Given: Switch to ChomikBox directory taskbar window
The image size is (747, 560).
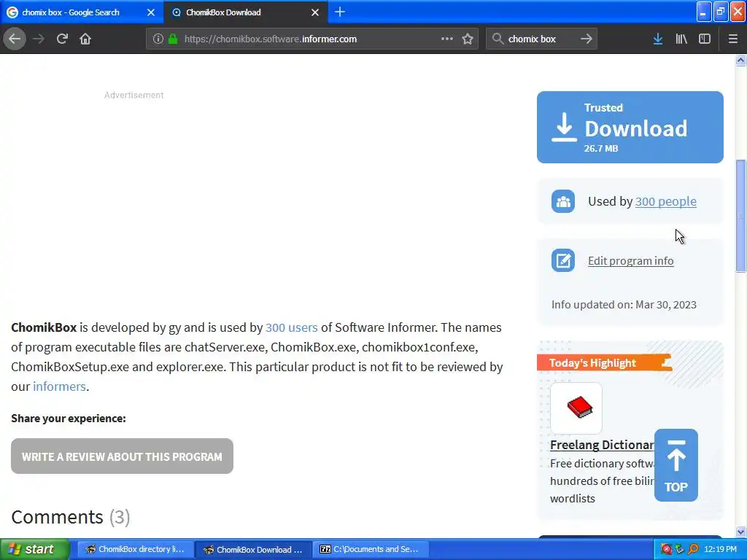Looking at the screenshot, I should coord(135,550).
